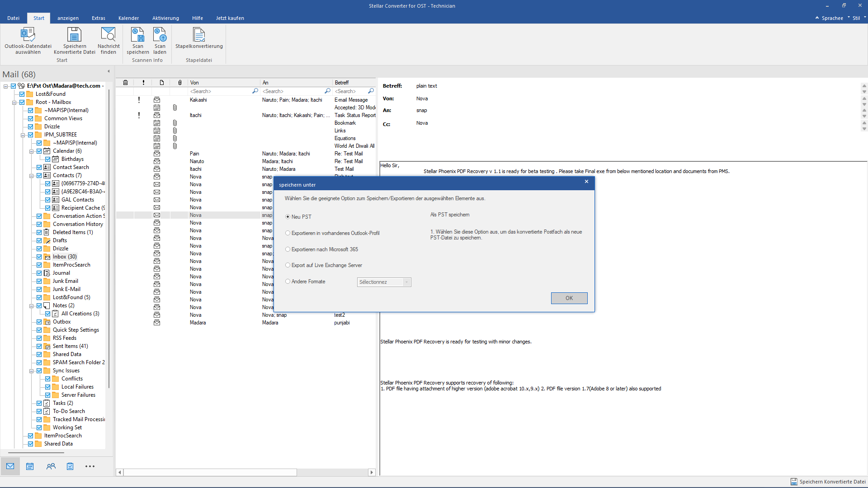
Task: Click status bar Speichern Konvertierte Datei icon
Action: point(794,482)
